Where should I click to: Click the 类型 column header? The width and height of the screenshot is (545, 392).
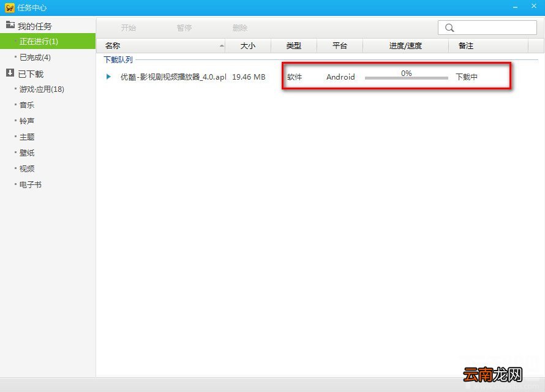coord(294,46)
